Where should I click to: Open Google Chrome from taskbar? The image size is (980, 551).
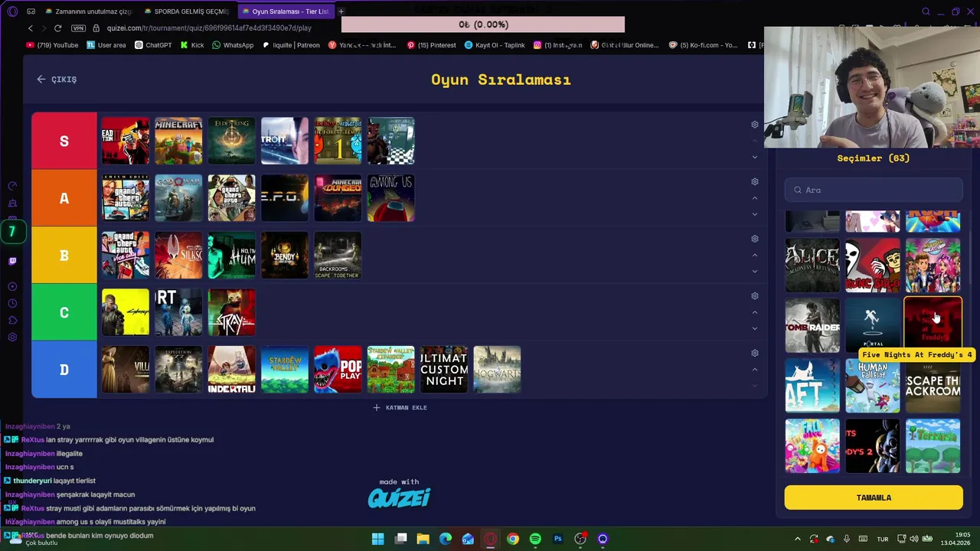pyautogui.click(x=513, y=539)
